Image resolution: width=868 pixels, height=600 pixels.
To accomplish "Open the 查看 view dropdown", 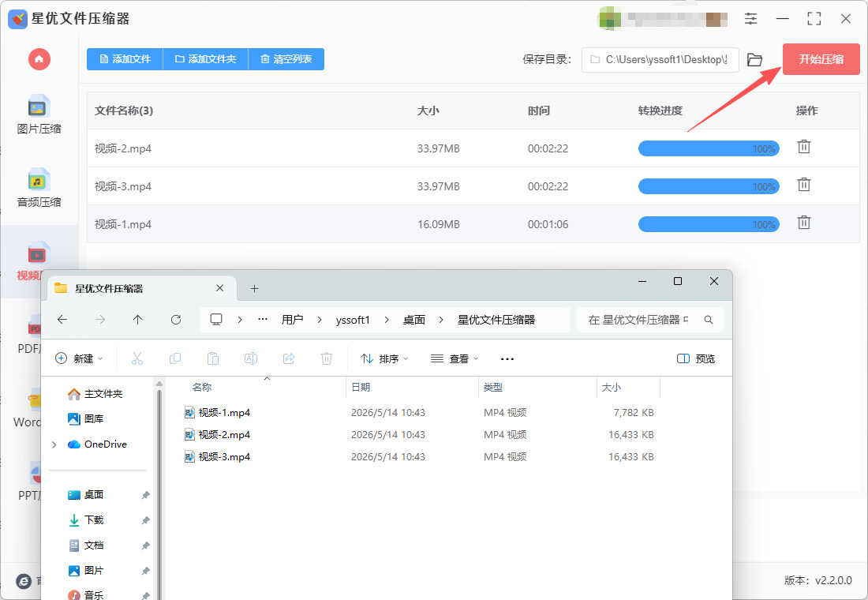I will 455,358.
